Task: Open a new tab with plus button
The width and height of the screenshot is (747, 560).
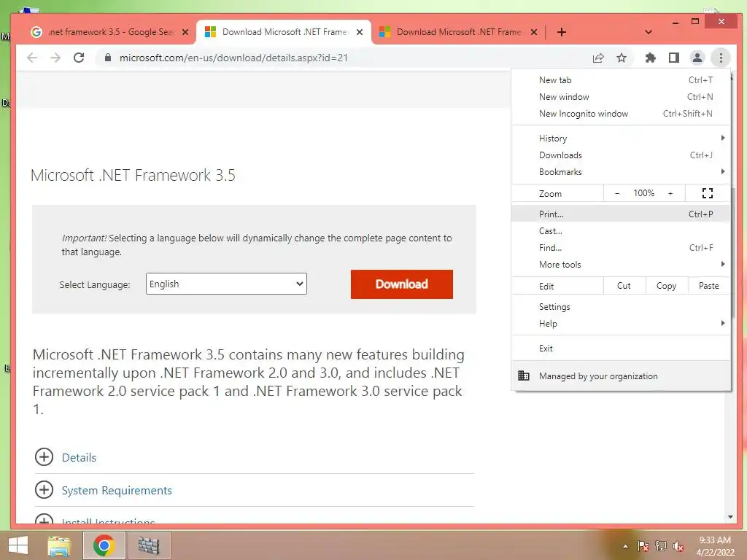Action: click(562, 32)
